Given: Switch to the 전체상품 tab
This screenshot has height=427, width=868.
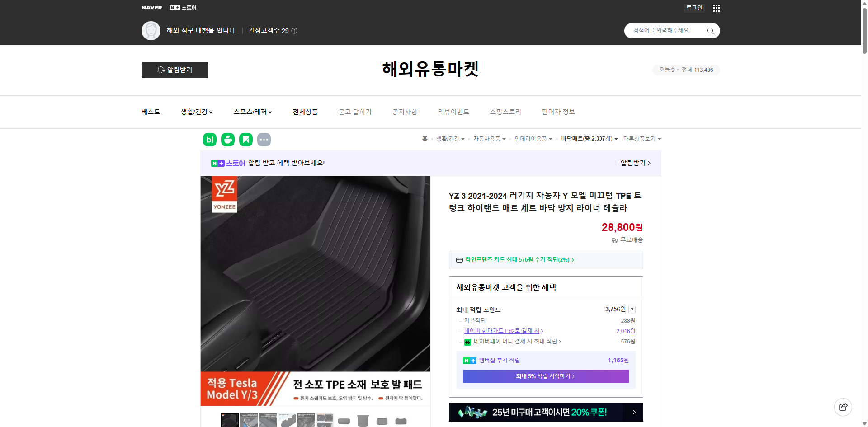Looking at the screenshot, I should (305, 112).
